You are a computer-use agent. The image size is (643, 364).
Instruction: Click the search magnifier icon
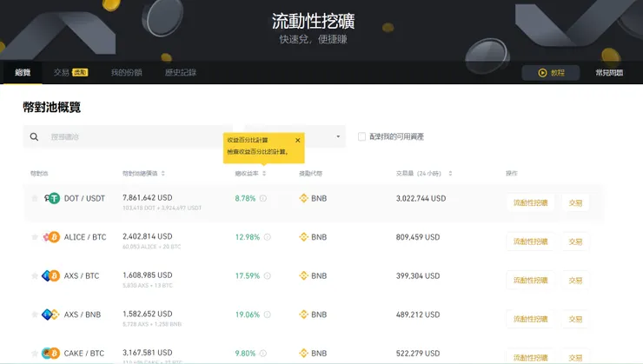point(34,137)
